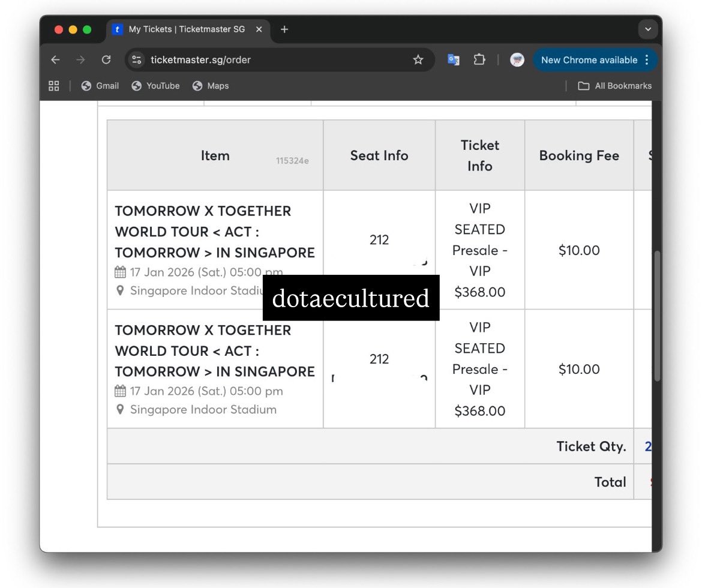Click the 115324e code in the header
The height and width of the screenshot is (588, 702).
point(292,161)
